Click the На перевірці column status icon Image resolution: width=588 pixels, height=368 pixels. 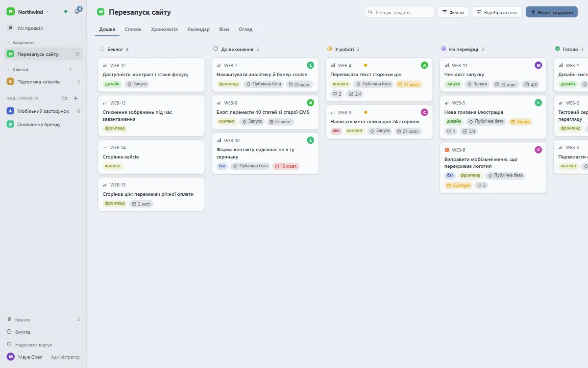coord(443,49)
